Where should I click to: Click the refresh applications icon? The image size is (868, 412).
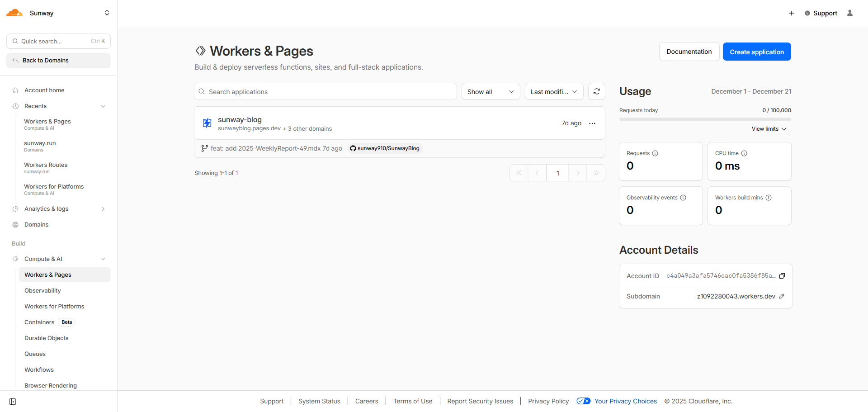point(596,91)
